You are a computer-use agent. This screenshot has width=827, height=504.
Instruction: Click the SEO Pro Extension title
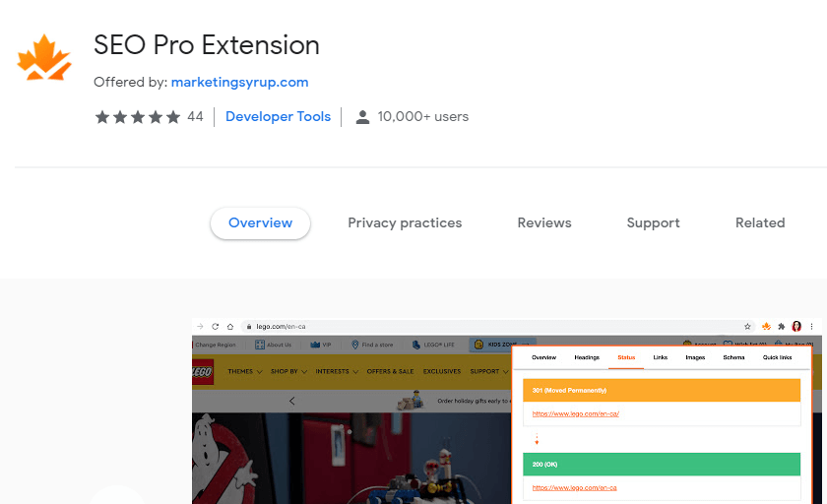coord(207,45)
